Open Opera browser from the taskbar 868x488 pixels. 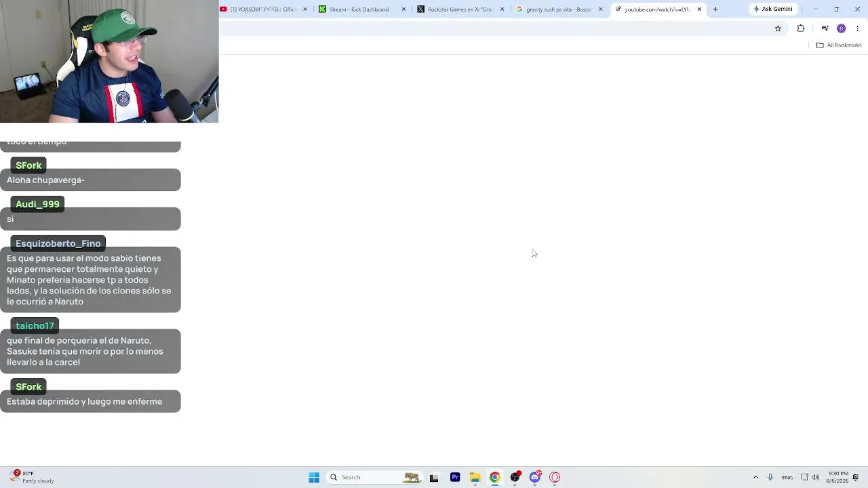pos(555,477)
